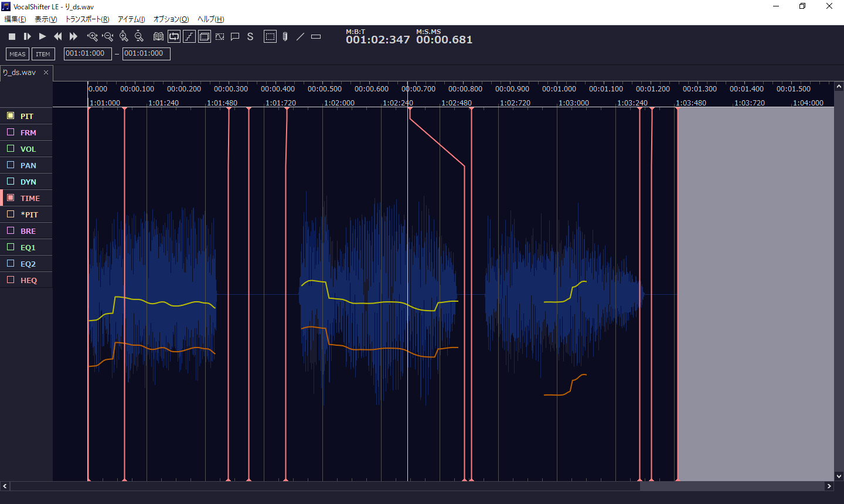This screenshot has height=504, width=844.
Task: Rewind to the beginning
Action: [58, 36]
